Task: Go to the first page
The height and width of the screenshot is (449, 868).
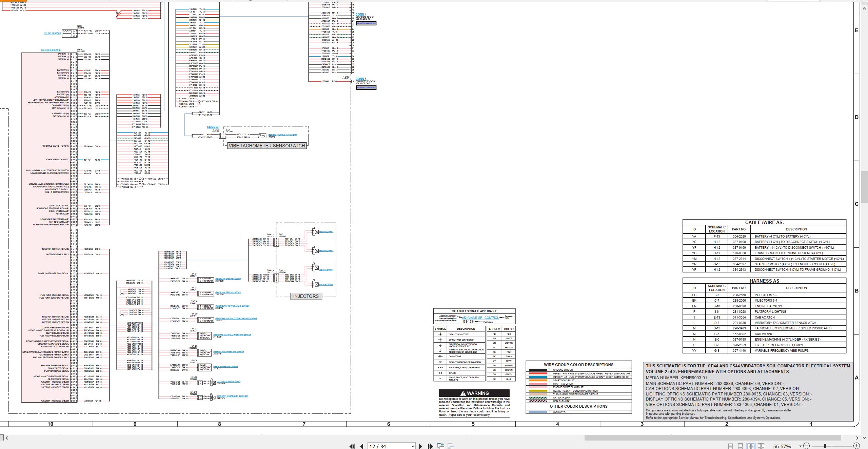Action: point(352,446)
